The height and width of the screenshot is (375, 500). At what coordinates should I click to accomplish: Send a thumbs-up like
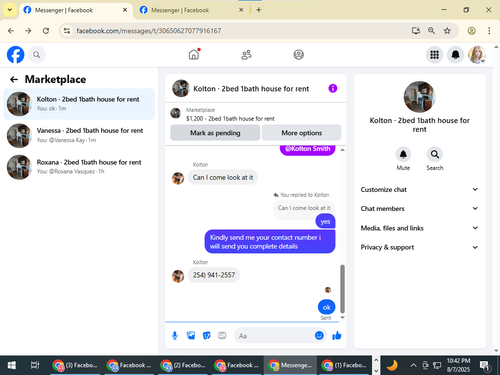click(x=337, y=336)
